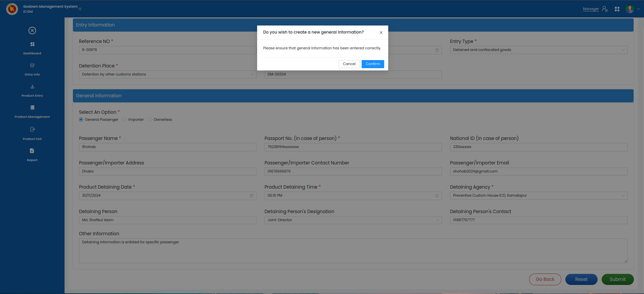Click the Dashboard grid icon in sidebar
This screenshot has width=644, height=294.
32,44
